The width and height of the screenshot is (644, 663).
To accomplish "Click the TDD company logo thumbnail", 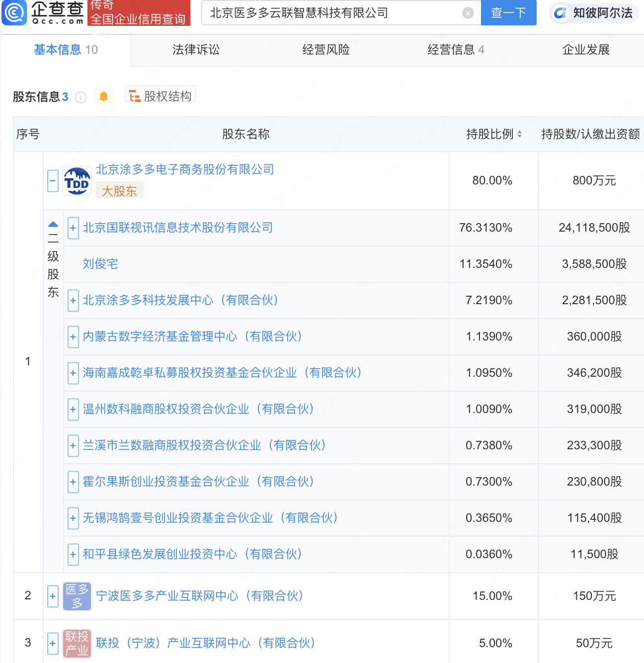I will tap(77, 181).
